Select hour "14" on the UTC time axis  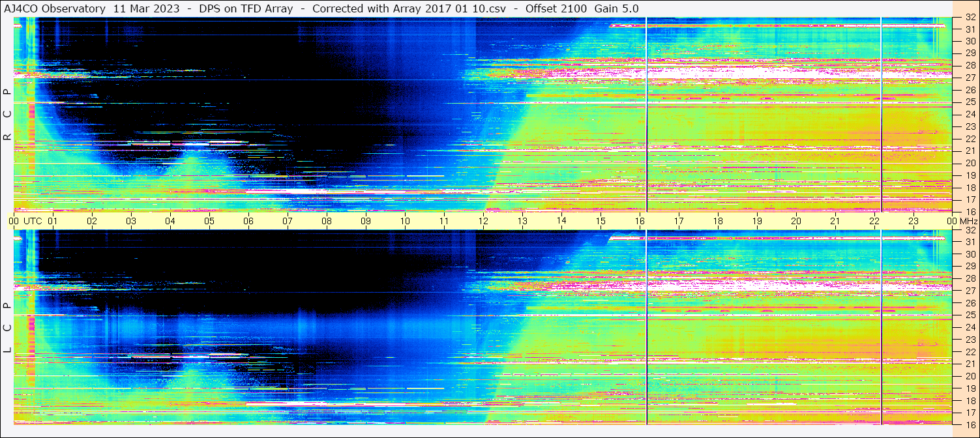click(x=561, y=221)
